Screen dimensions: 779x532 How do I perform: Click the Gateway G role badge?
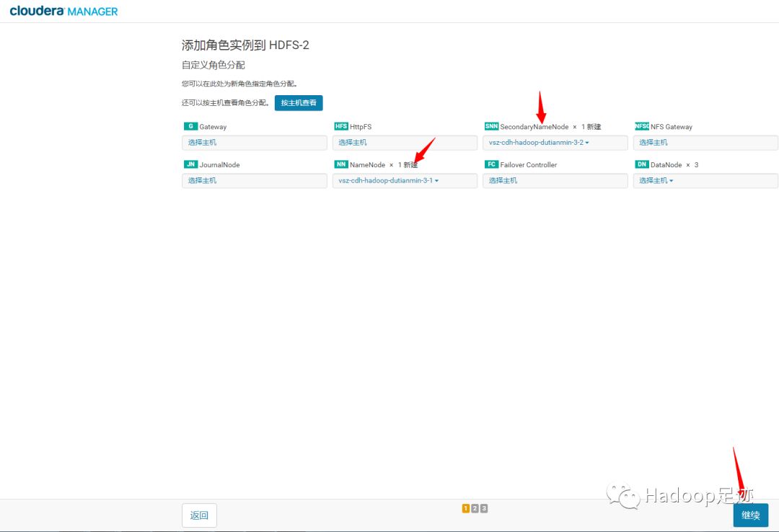point(190,126)
